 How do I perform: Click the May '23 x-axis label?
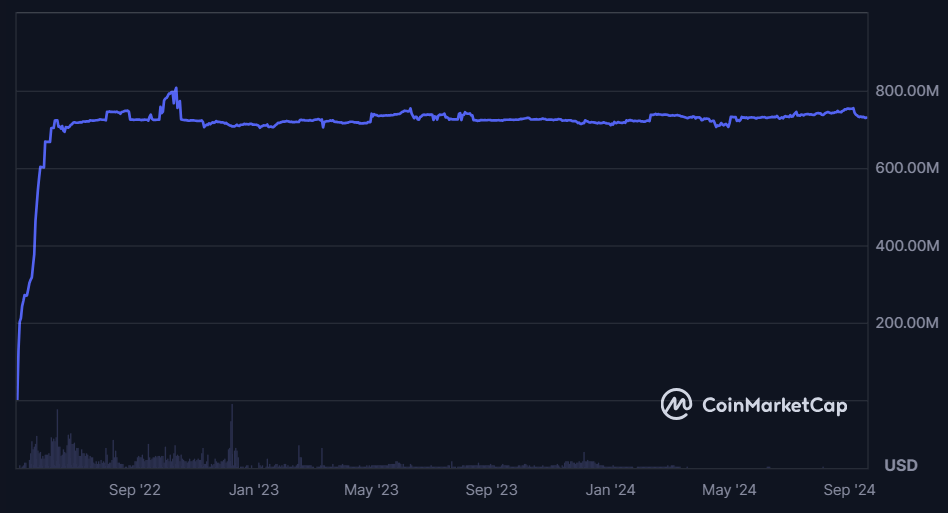point(371,490)
